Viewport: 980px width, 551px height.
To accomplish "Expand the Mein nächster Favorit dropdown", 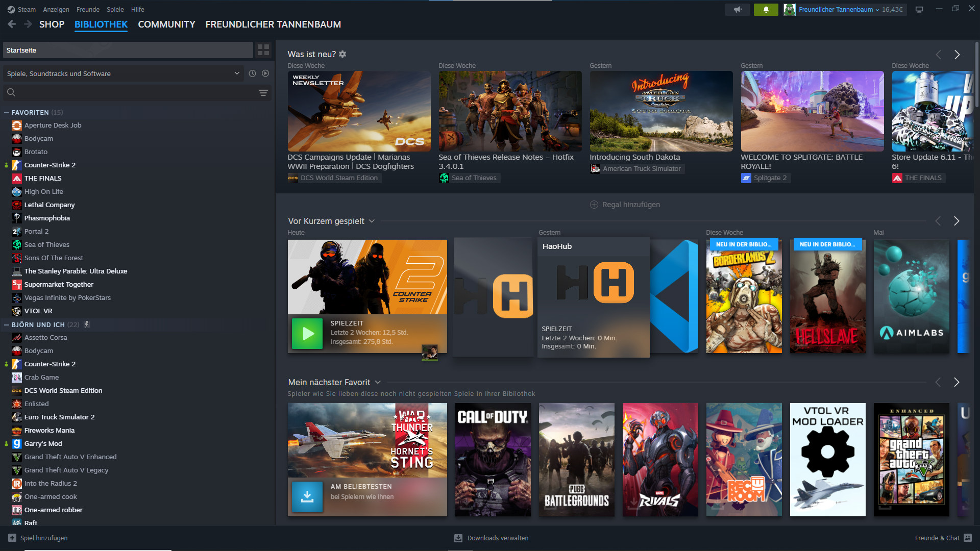I will pyautogui.click(x=378, y=382).
